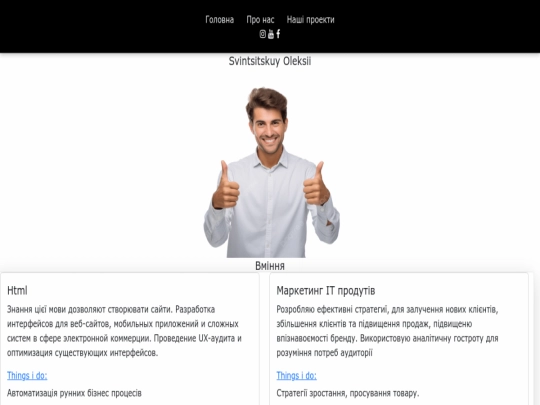Viewport: 540px width, 405px height.
Task: Click Стратегії зростання, просування товару text
Action: pyautogui.click(x=348, y=393)
